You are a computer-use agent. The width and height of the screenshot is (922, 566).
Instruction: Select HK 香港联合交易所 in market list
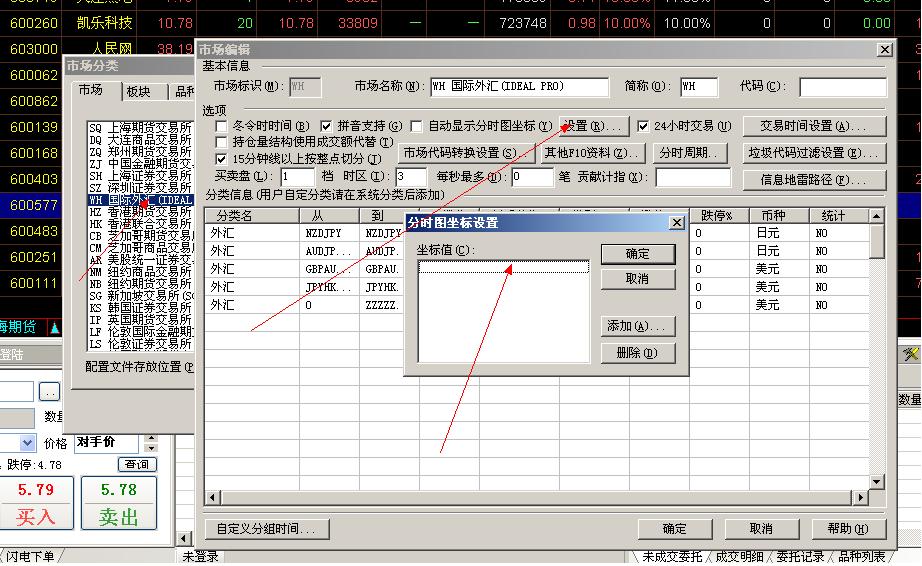click(140, 224)
